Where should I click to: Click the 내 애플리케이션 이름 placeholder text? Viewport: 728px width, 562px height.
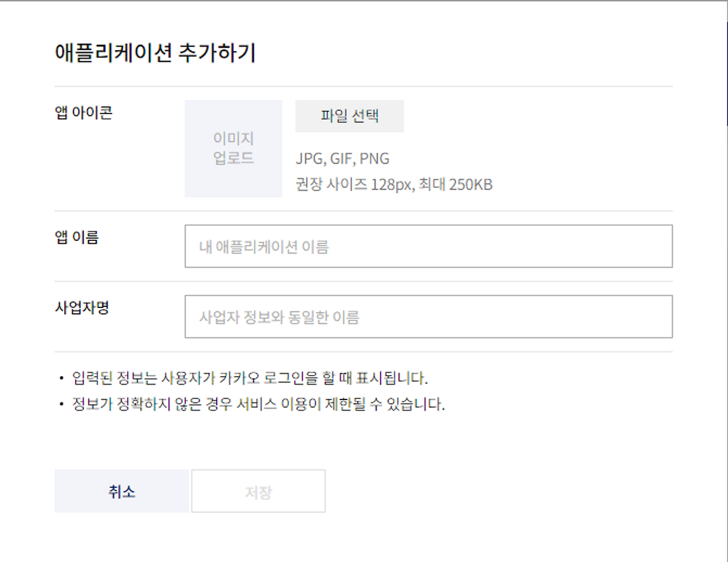click(x=264, y=247)
